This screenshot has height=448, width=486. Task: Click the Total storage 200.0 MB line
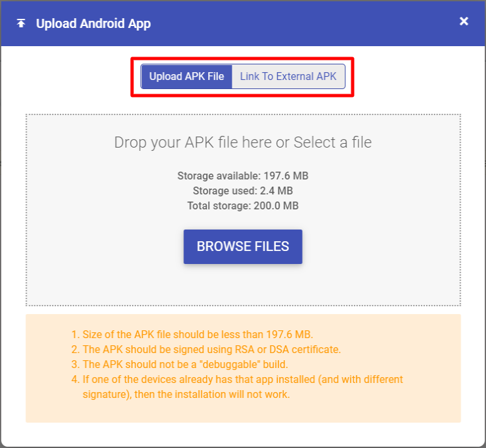[243, 205]
